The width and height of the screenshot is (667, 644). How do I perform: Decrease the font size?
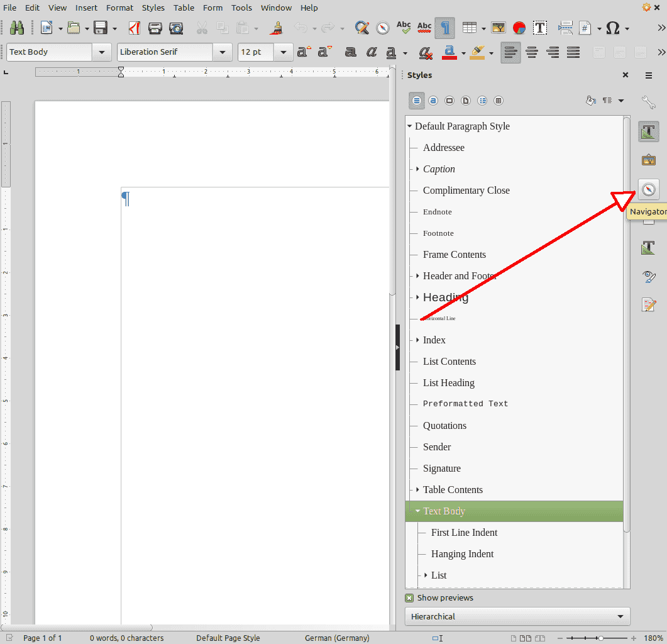click(325, 52)
